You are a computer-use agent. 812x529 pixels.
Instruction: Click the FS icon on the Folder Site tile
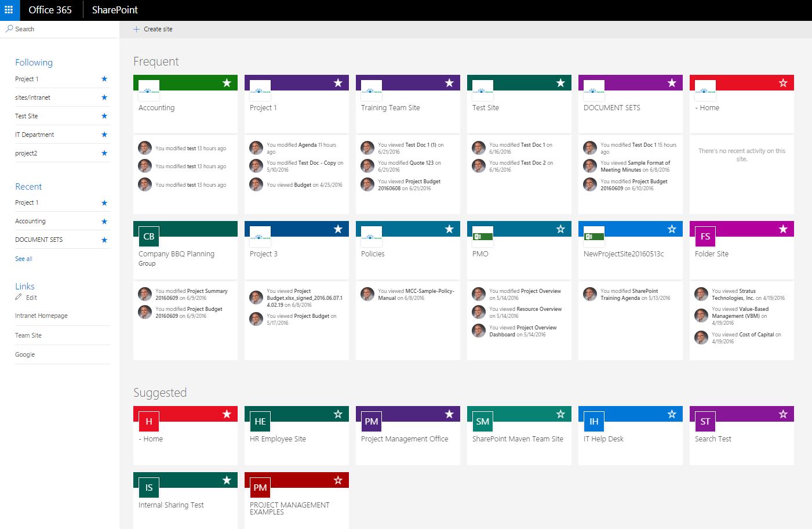(705, 236)
